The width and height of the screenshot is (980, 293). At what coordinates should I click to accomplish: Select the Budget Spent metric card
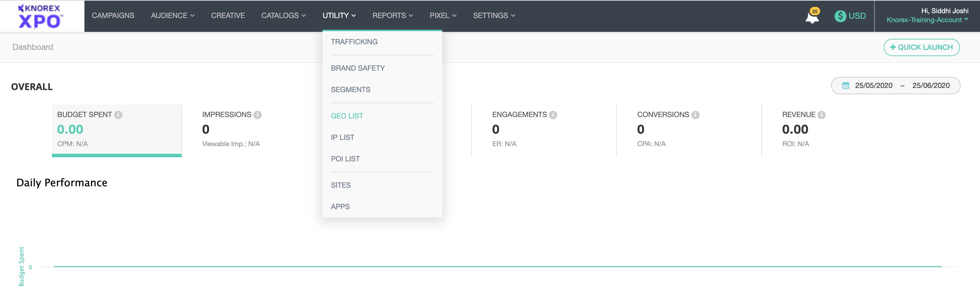tap(116, 130)
